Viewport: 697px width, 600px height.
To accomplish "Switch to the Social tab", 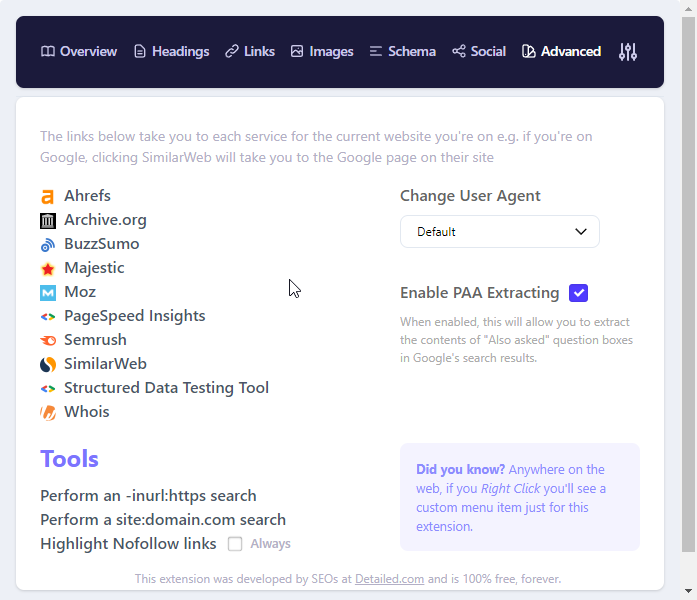I will click(479, 52).
